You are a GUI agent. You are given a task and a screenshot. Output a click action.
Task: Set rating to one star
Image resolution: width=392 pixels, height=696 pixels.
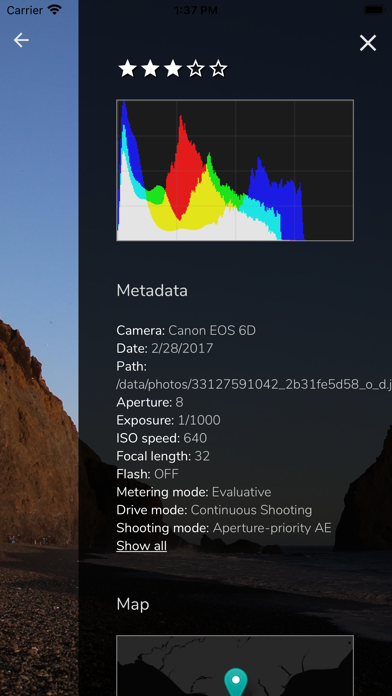(x=127, y=69)
